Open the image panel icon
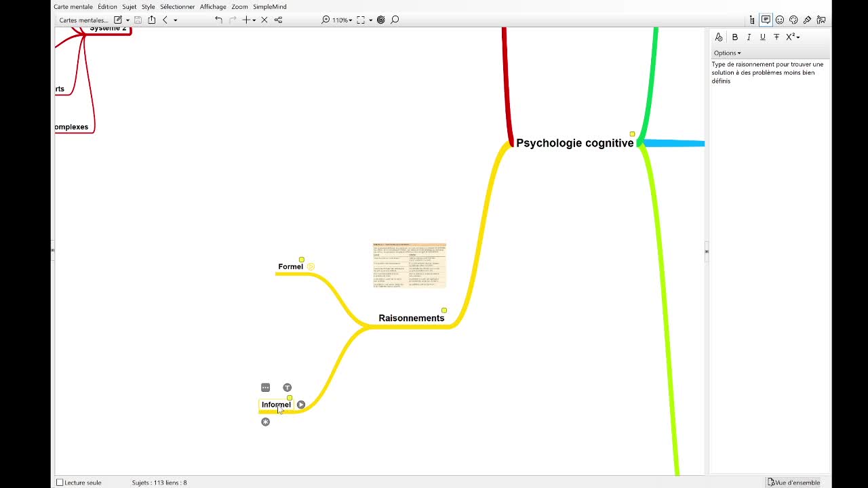868x488 pixels. [821, 20]
